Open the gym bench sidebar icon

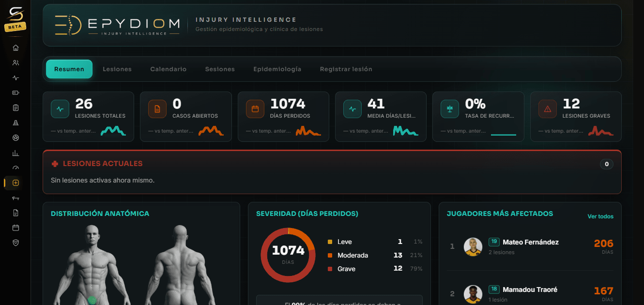tap(15, 198)
